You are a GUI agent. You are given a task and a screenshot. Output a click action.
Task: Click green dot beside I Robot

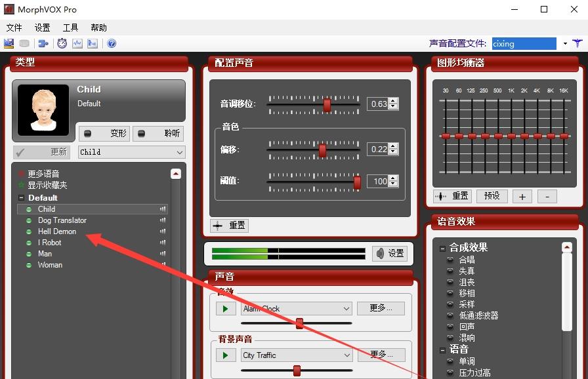[x=29, y=243]
